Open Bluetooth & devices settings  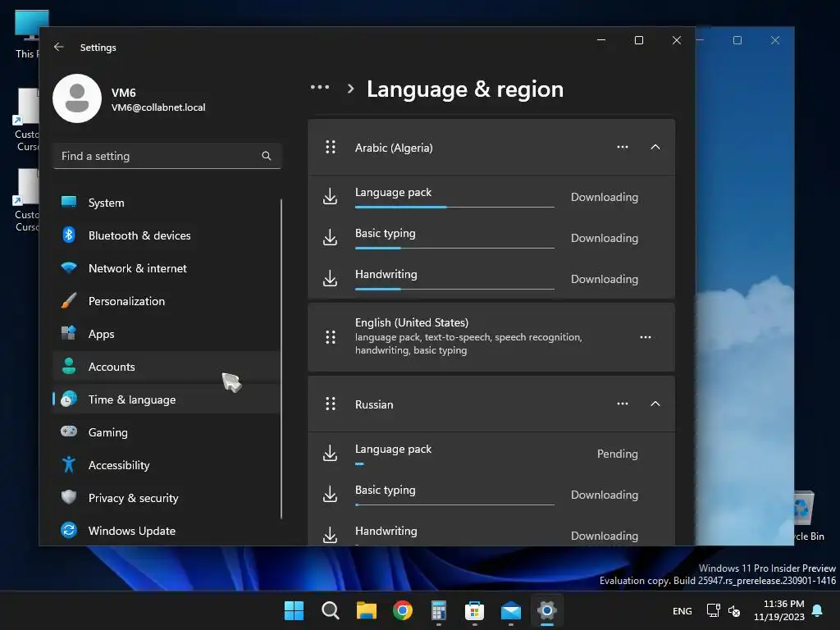click(x=166, y=235)
